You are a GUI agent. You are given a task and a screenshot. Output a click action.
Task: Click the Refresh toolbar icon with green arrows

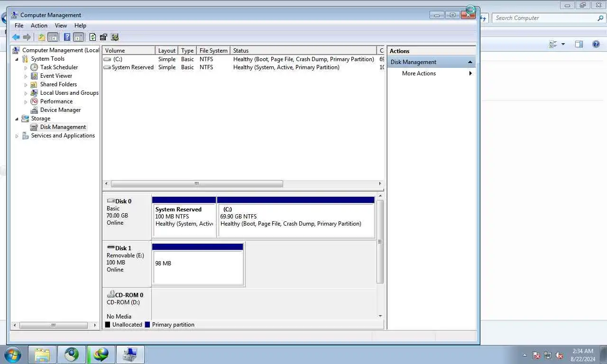coord(93,37)
